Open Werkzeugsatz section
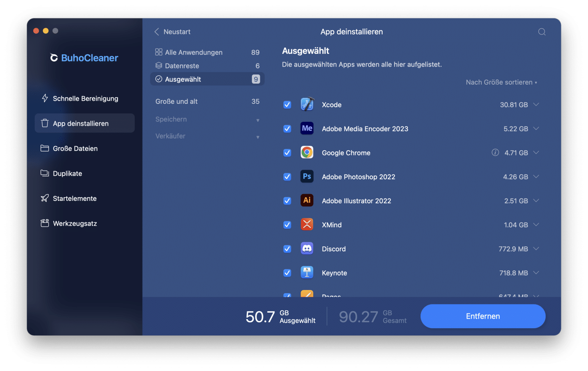Viewport: 588px width, 371px height. coord(85,223)
